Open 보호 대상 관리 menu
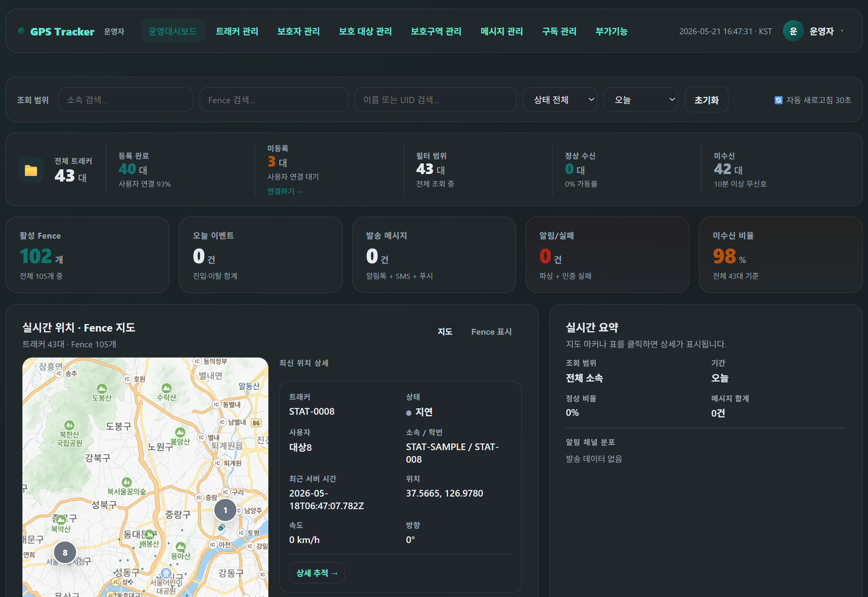This screenshot has width=868, height=597. [x=365, y=31]
